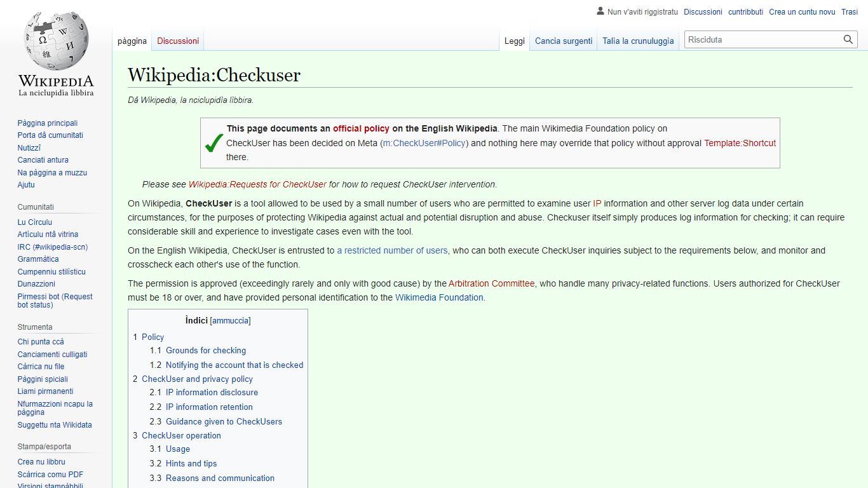Open Wikipedia:Requests for CheckUser link
Screen dimensions: 868x488
257,184
